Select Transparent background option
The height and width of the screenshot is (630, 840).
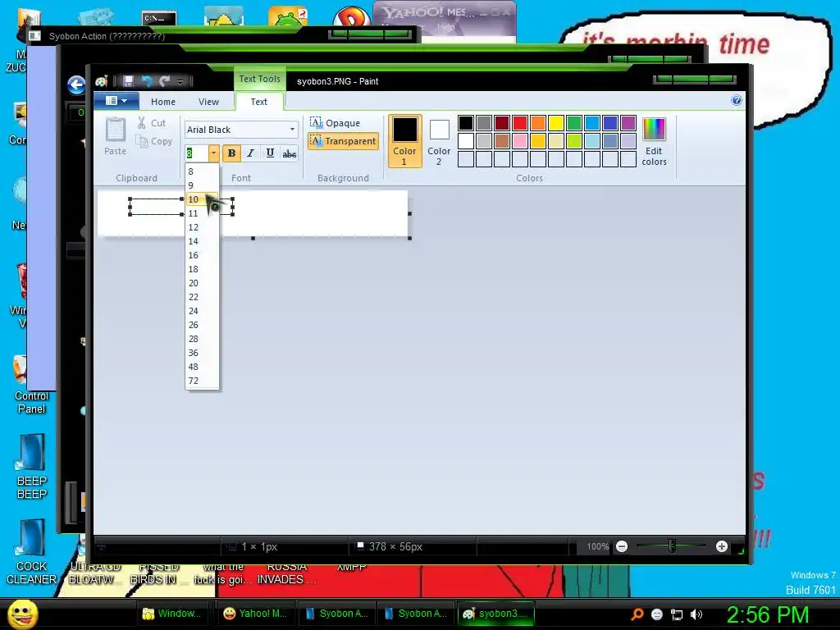344,141
